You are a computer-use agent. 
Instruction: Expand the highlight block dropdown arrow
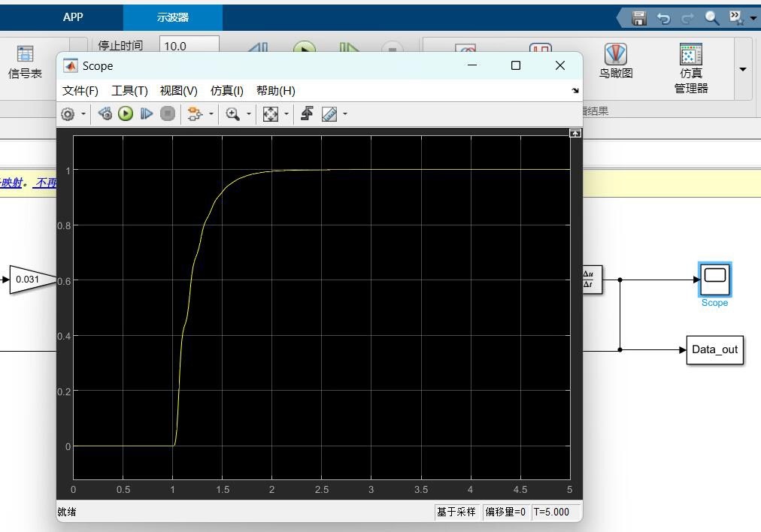[211, 114]
